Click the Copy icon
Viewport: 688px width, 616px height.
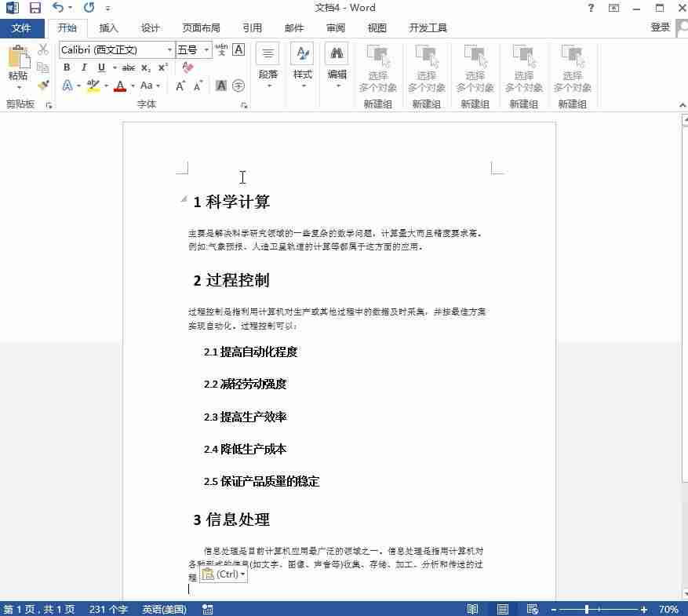[43, 67]
